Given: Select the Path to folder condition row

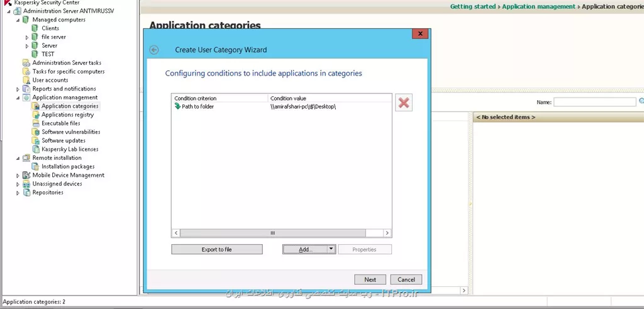Looking at the screenshot, I should (x=282, y=106).
